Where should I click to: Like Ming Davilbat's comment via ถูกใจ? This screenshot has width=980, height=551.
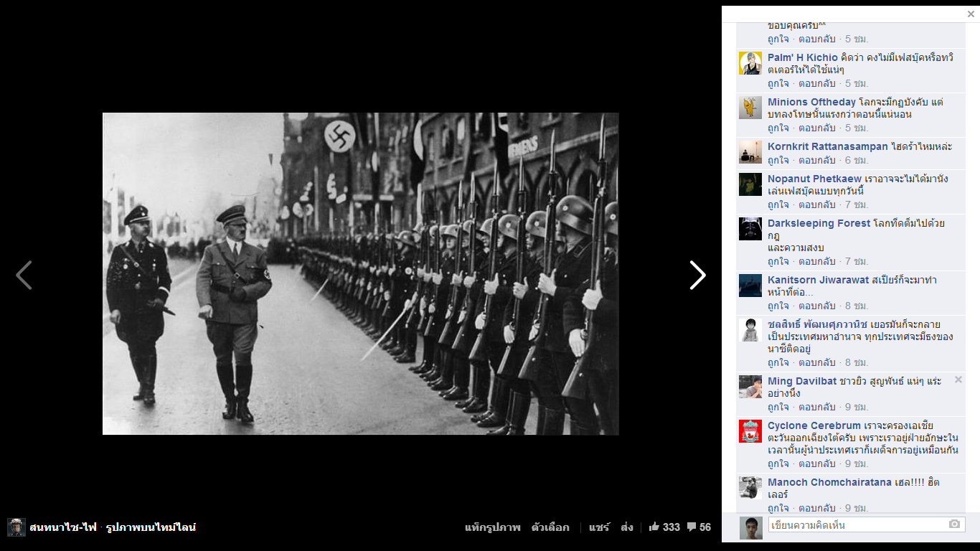tap(778, 407)
